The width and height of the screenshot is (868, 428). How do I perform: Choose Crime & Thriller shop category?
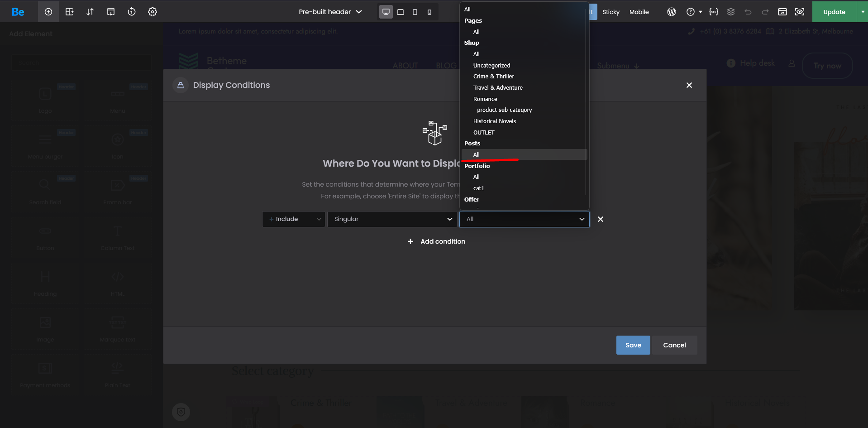point(493,77)
